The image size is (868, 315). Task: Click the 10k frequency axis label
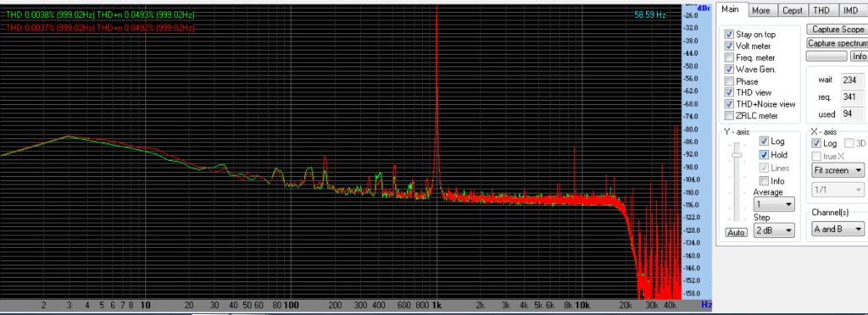click(581, 305)
